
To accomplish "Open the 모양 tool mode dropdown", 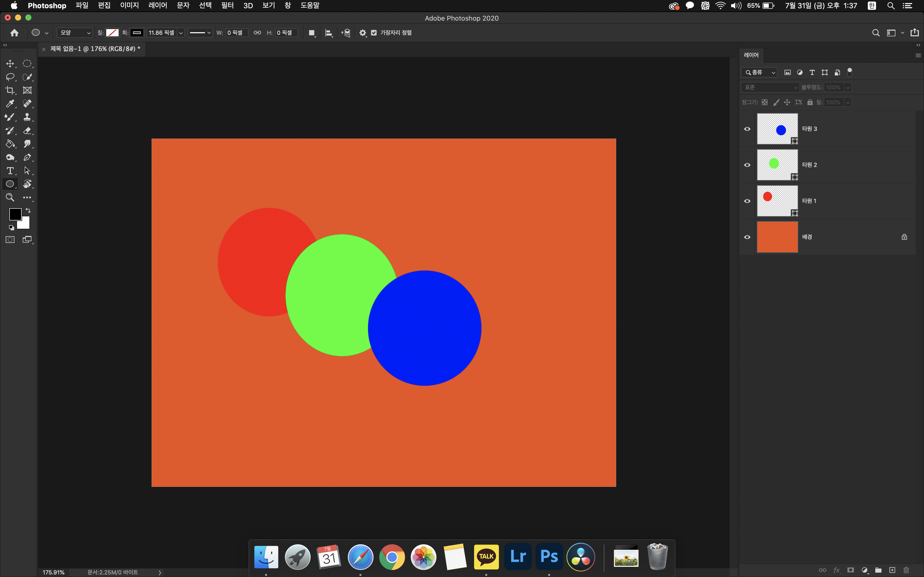I will tap(75, 33).
